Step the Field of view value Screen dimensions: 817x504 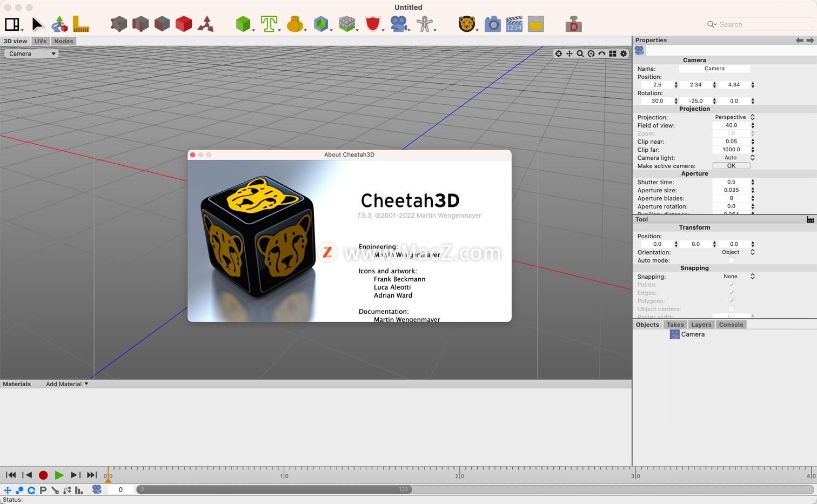pos(753,125)
